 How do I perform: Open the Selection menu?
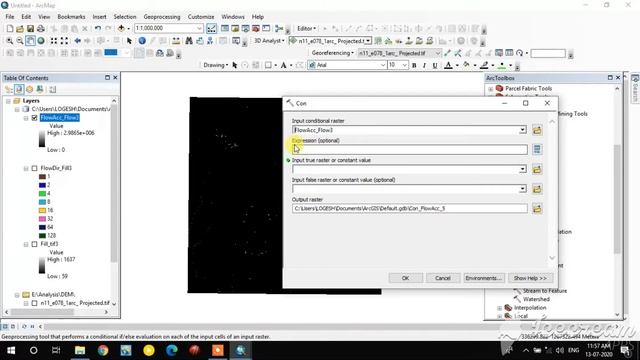pos(125,17)
